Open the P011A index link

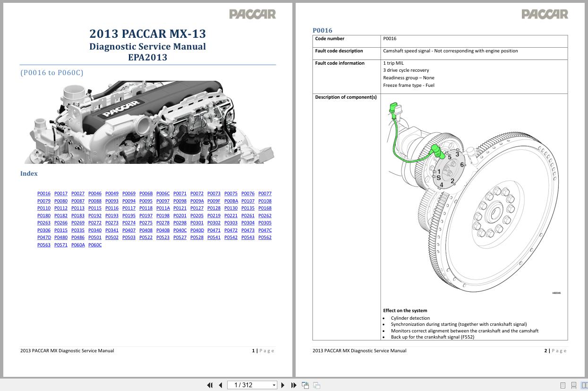pos(163,208)
